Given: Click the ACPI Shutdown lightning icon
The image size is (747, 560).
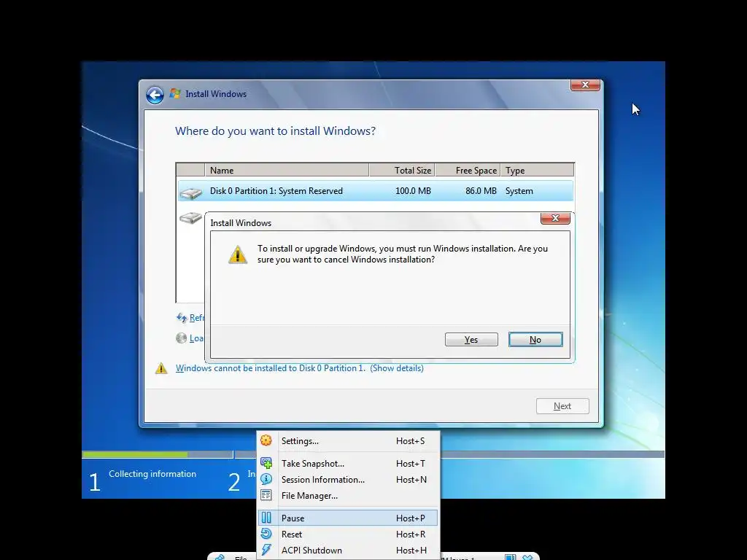Looking at the screenshot, I should click(266, 550).
